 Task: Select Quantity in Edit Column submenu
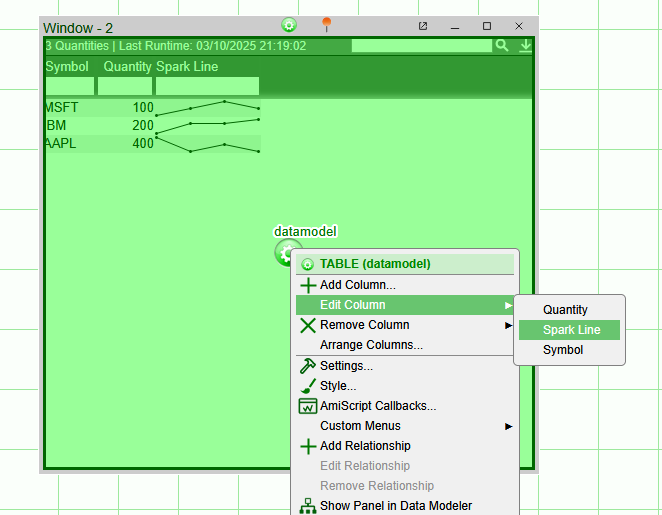click(x=565, y=310)
